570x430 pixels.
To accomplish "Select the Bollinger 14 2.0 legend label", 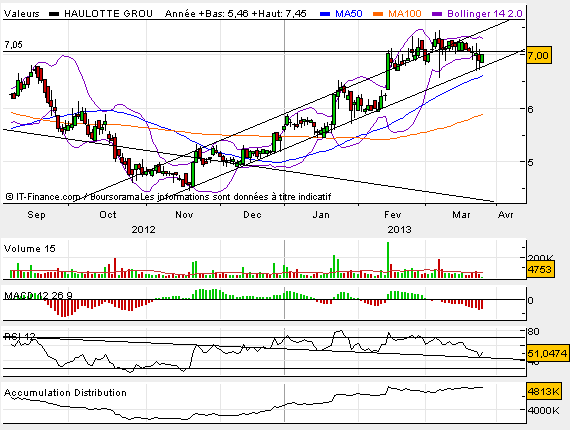I will point(485,14).
